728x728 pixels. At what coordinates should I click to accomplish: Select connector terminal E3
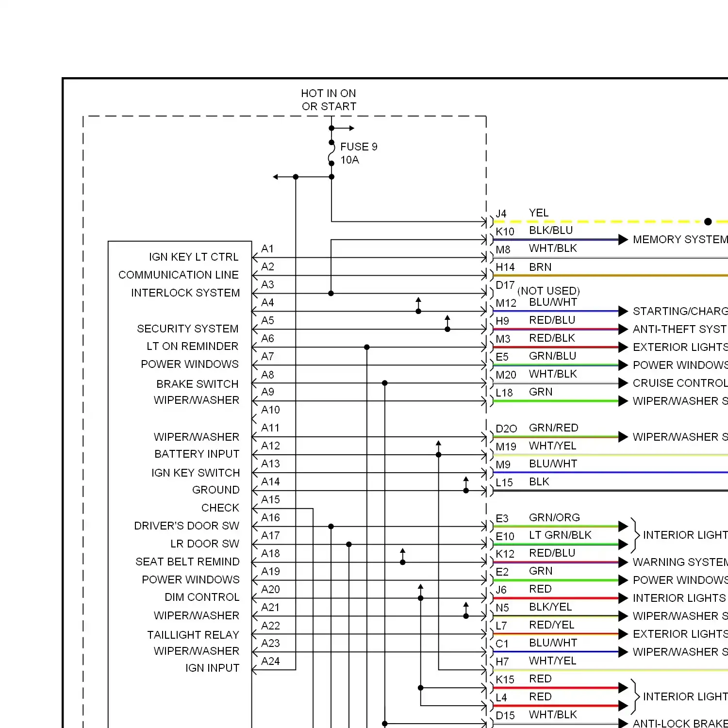click(502, 518)
